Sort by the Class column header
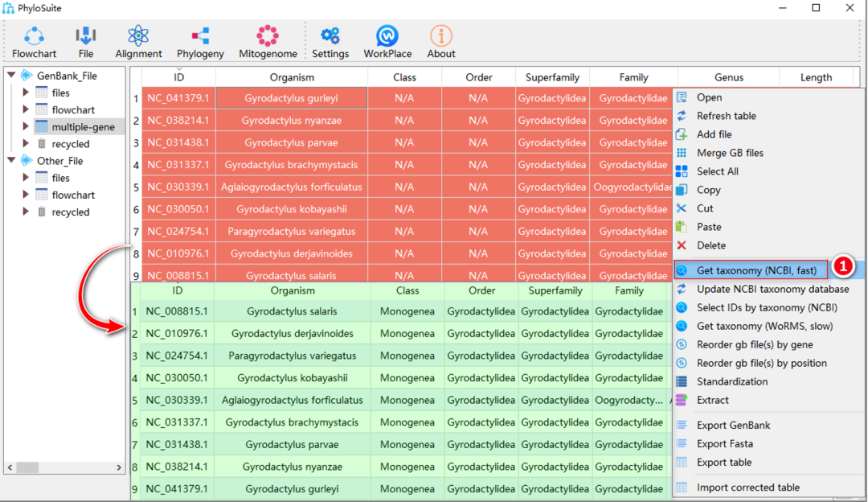The width and height of the screenshot is (868, 502). pyautogui.click(x=404, y=77)
